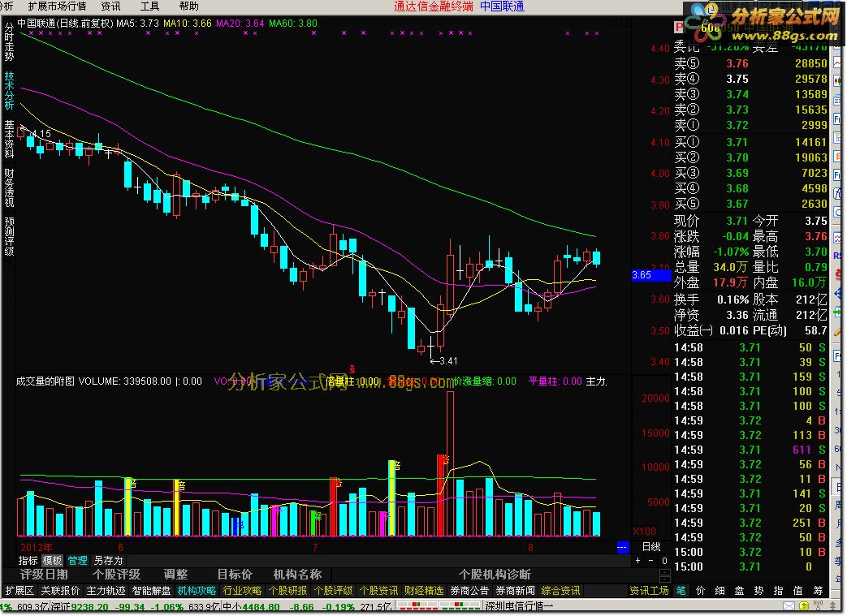Click the 模板 button

pyautogui.click(x=53, y=560)
